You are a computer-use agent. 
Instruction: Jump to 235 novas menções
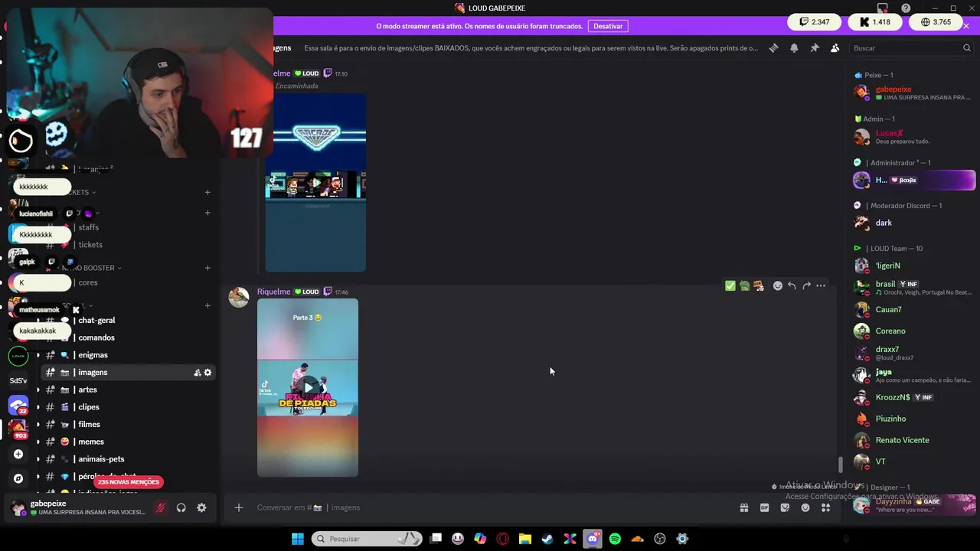pos(129,482)
